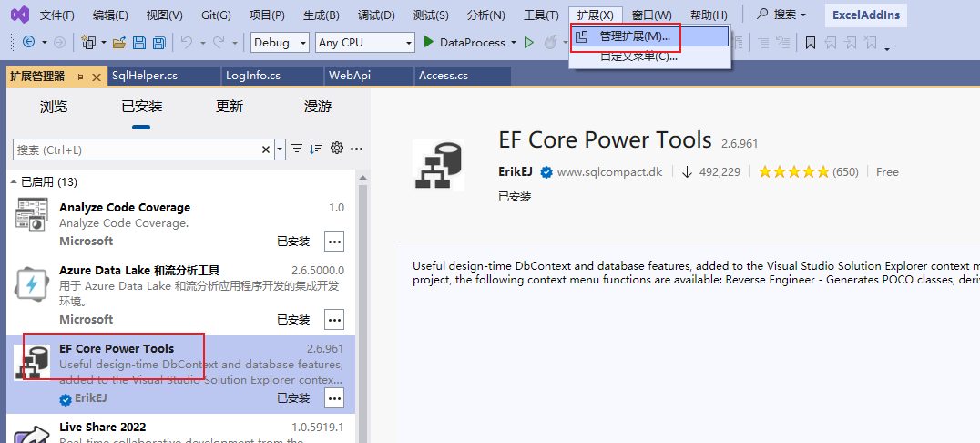Screen dimensions: 980x443
Task: Open the redo history dropdown arrow
Action: click(235, 43)
